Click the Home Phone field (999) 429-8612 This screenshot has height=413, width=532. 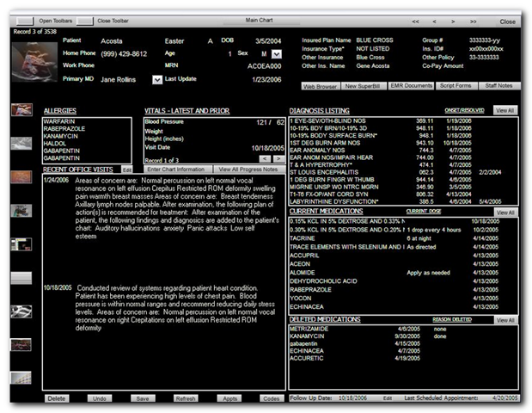pyautogui.click(x=124, y=54)
